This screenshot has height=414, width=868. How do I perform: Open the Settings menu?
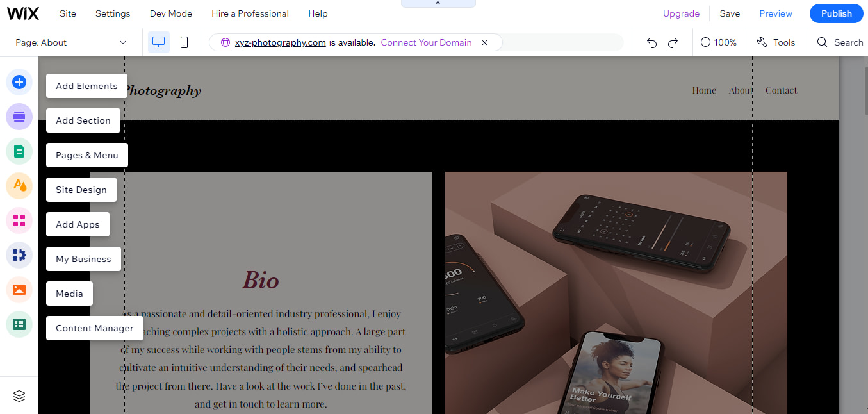(112, 13)
